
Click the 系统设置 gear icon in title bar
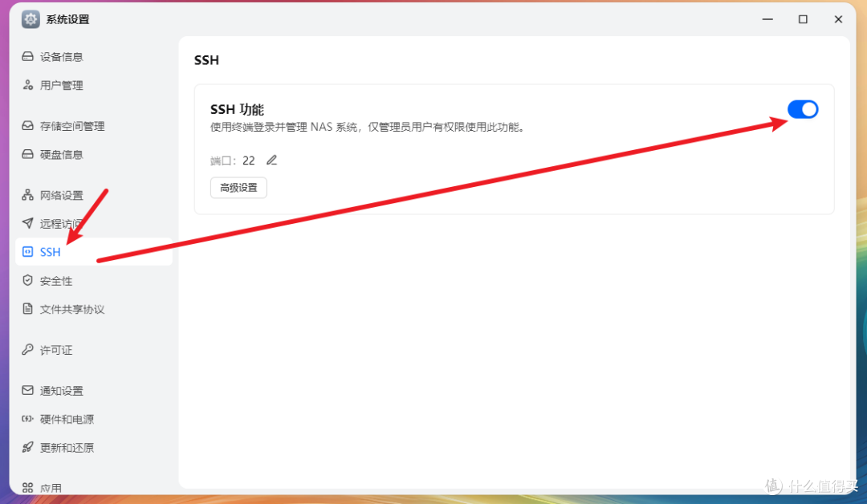tap(31, 19)
